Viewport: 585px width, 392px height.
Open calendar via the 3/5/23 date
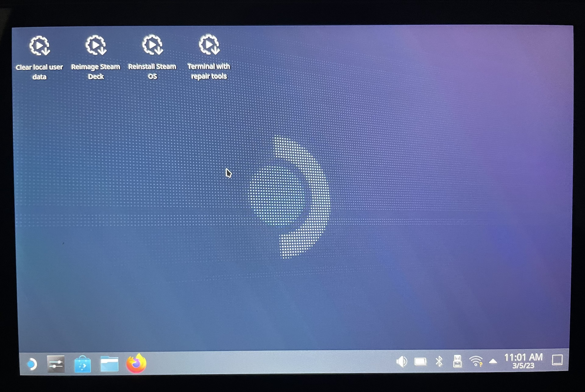pos(523,366)
